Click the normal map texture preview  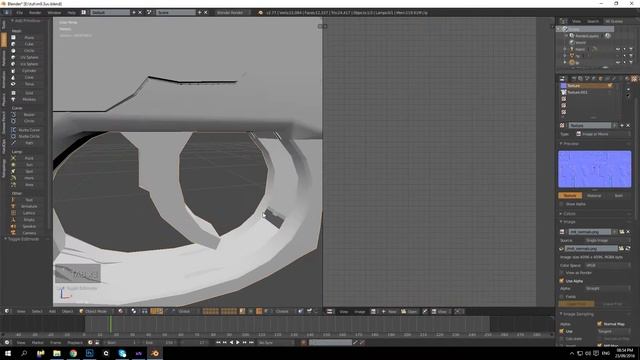tap(595, 169)
